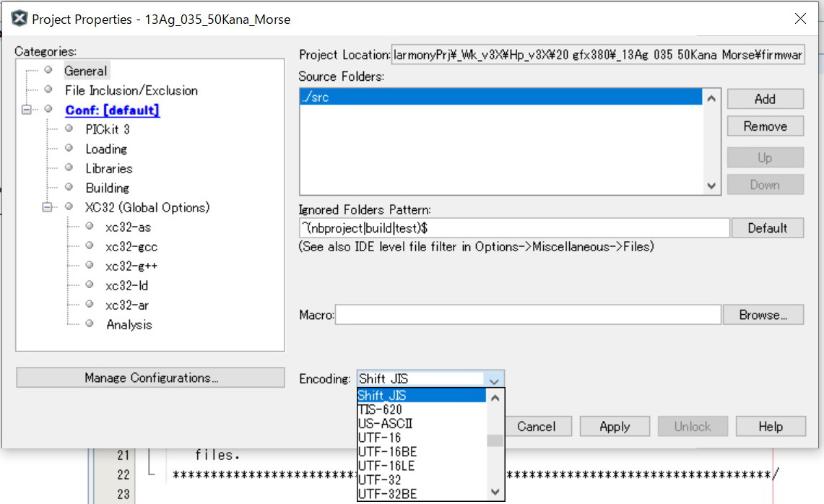This screenshot has height=504, width=824.
Task: Click Source Folders scroll up arrow
Action: click(711, 98)
